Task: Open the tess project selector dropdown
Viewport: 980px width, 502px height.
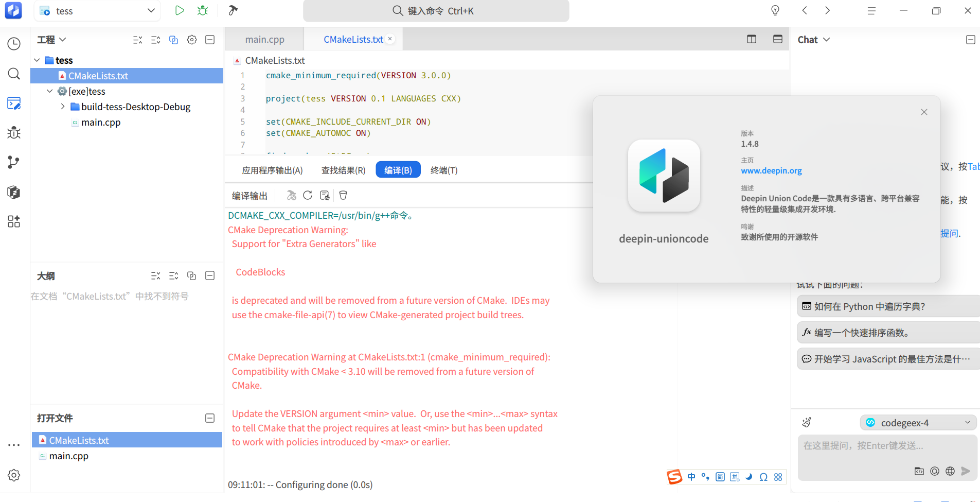Action: click(98, 11)
